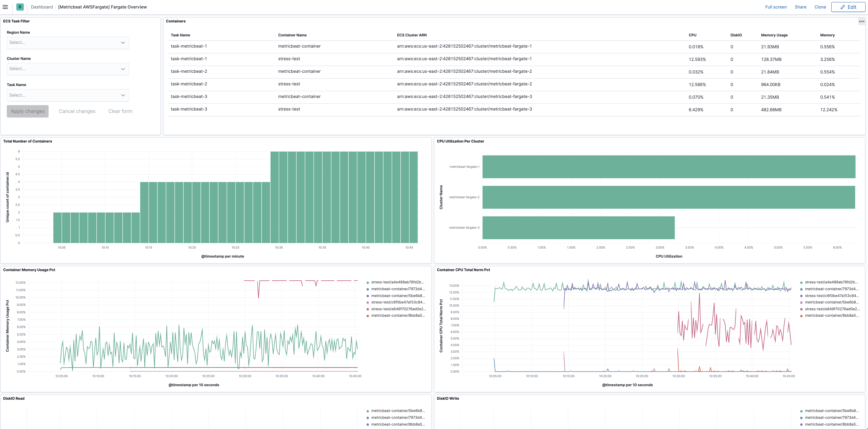This screenshot has height=429, width=868.
Task: Click the Share icon button
Action: 801,7
